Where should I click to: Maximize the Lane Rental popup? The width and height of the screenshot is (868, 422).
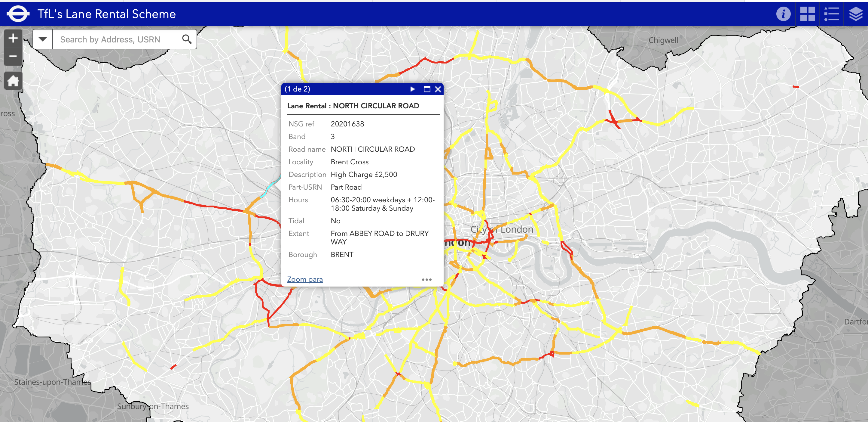pyautogui.click(x=426, y=89)
